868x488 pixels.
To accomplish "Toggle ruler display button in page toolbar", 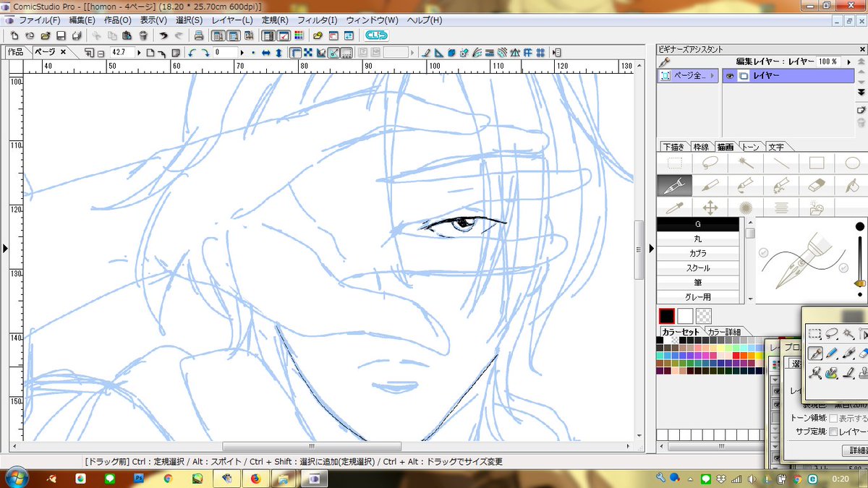I will [295, 53].
